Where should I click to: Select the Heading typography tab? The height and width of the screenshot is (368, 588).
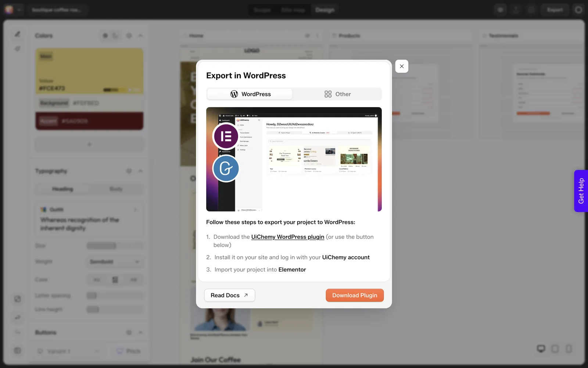(x=62, y=189)
